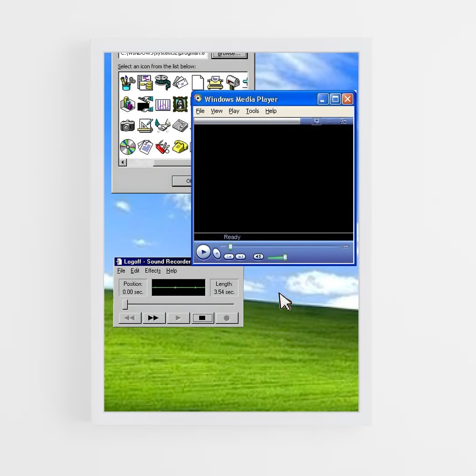This screenshot has width=476, height=476.
Task: Minimize the Windows Media Player window
Action: 323,99
